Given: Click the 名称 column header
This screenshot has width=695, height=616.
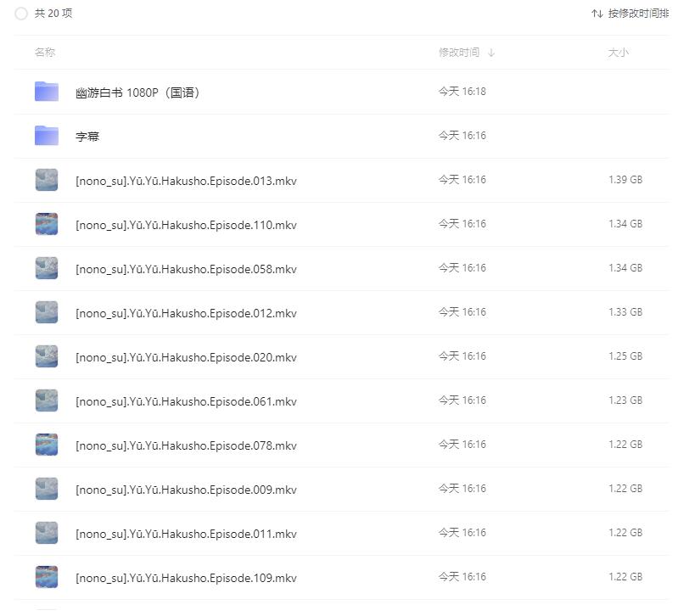Looking at the screenshot, I should [x=42, y=52].
